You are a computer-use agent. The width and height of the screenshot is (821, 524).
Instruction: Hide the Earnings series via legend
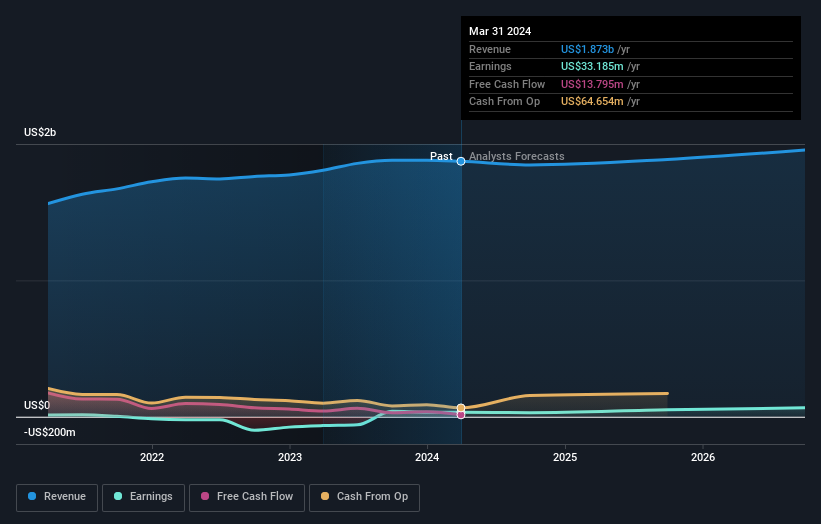coord(141,496)
